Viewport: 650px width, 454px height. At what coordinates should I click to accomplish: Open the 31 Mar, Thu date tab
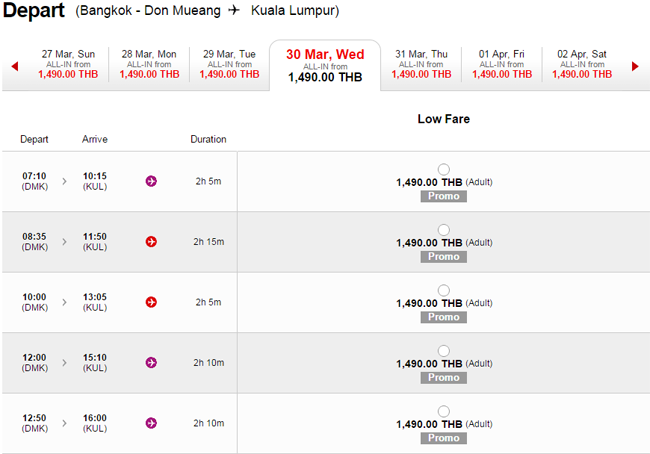[x=421, y=64]
